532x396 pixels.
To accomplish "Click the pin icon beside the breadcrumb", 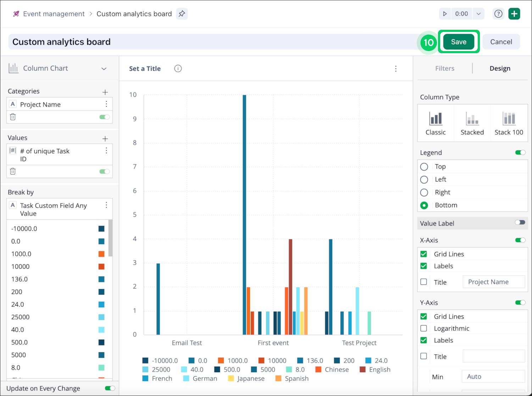I will [182, 14].
